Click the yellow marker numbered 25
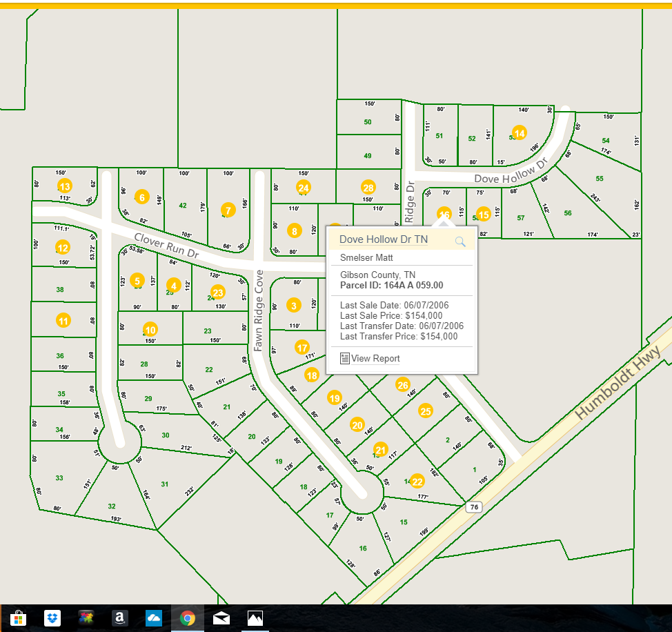Screen dimensions: 672x632 tap(426, 411)
